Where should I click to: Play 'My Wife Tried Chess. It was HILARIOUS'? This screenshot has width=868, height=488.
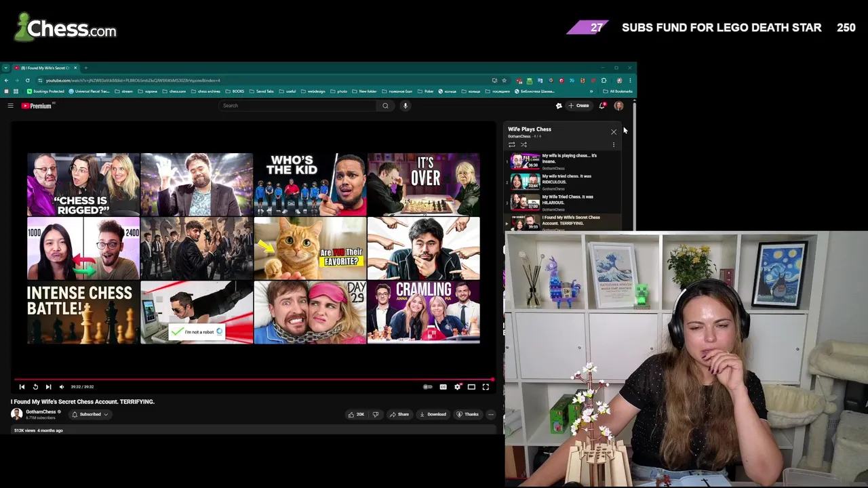coord(563,202)
